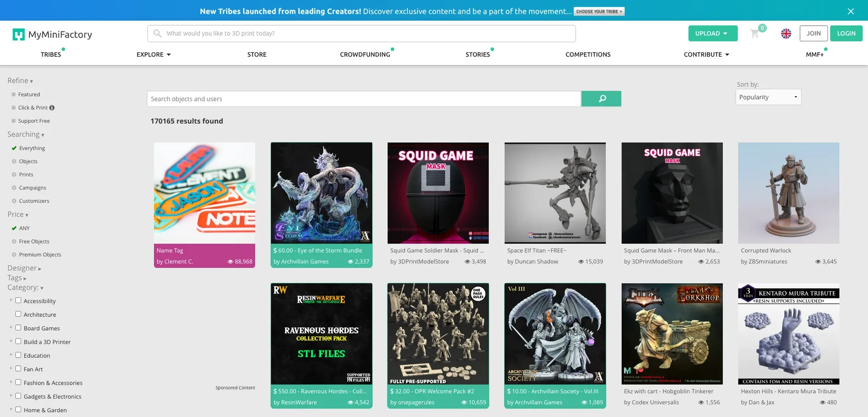Go to the COMPETITIONS tab
The image size is (868, 417).
(x=588, y=54)
